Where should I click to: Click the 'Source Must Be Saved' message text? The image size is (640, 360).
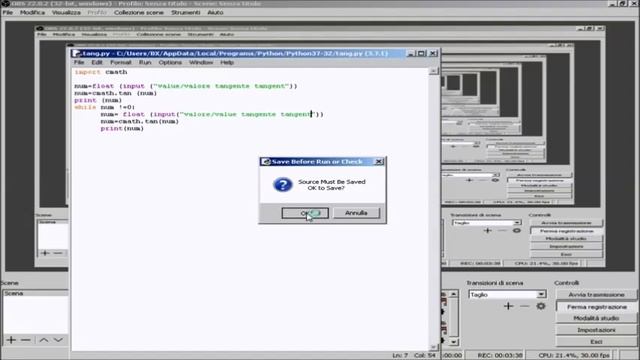click(332, 182)
